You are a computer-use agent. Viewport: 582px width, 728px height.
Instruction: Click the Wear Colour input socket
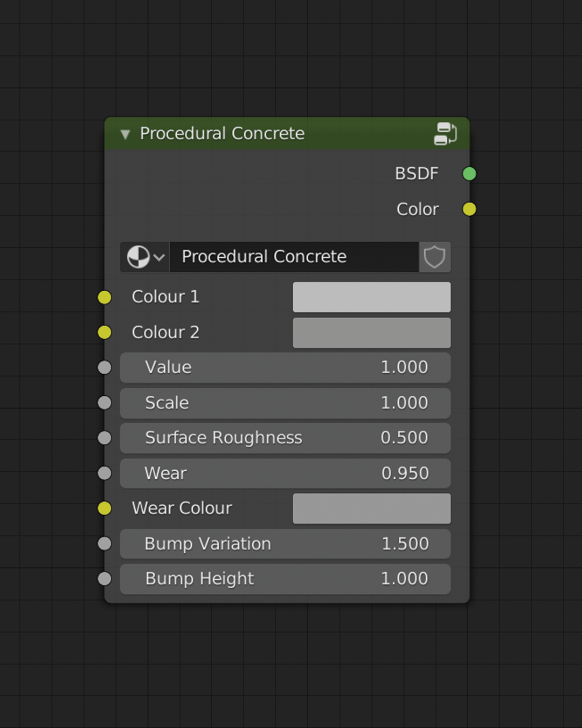click(x=104, y=508)
